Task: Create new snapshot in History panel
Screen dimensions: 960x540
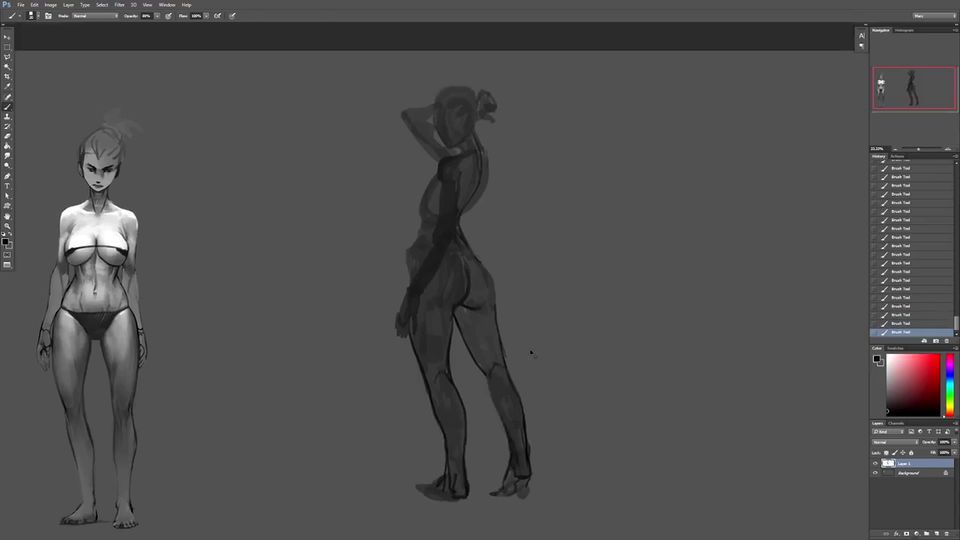Action: (x=936, y=341)
